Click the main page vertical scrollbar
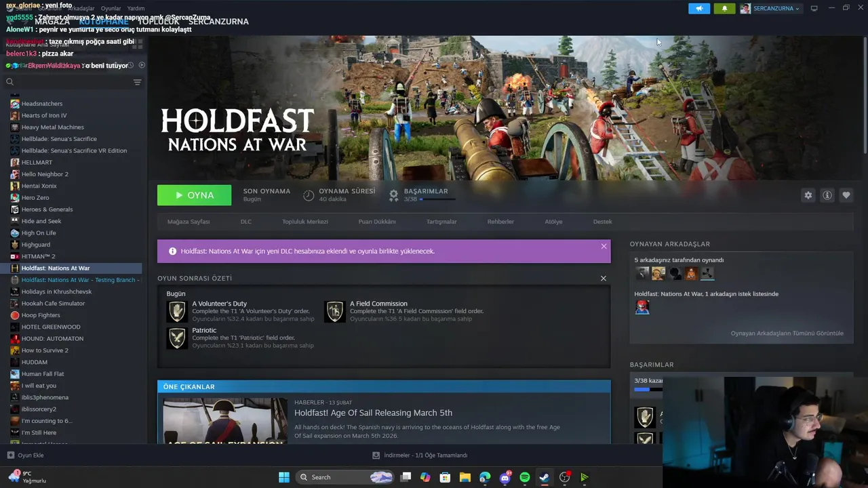 tap(864, 96)
